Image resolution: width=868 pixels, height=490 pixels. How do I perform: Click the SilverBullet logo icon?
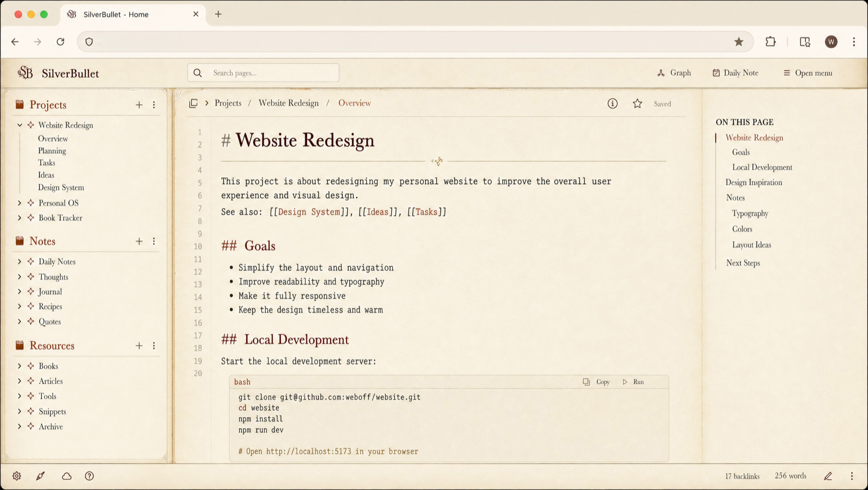click(x=25, y=73)
